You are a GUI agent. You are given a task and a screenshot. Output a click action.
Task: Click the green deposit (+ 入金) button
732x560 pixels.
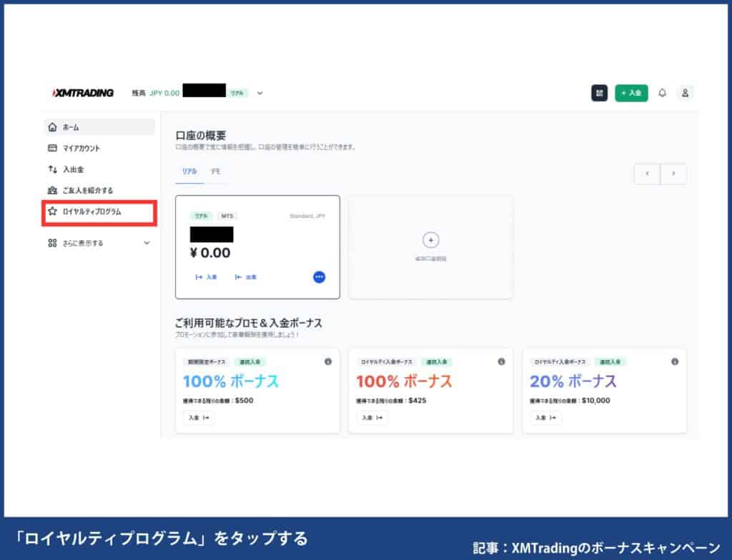(x=631, y=93)
